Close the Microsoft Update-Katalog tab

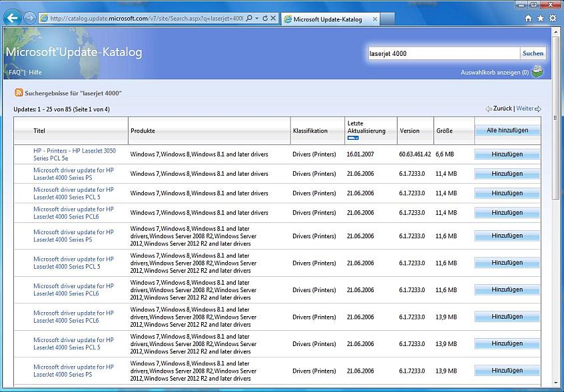[375, 19]
